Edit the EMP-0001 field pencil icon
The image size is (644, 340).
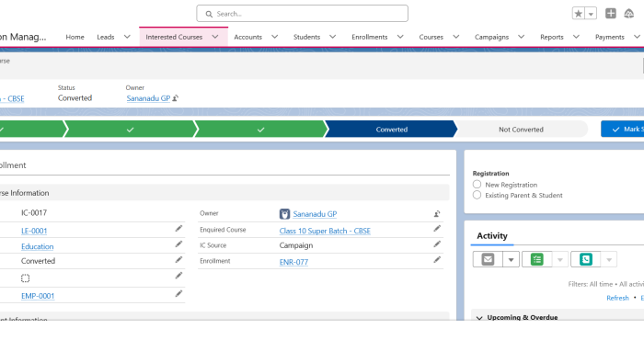pos(178,293)
